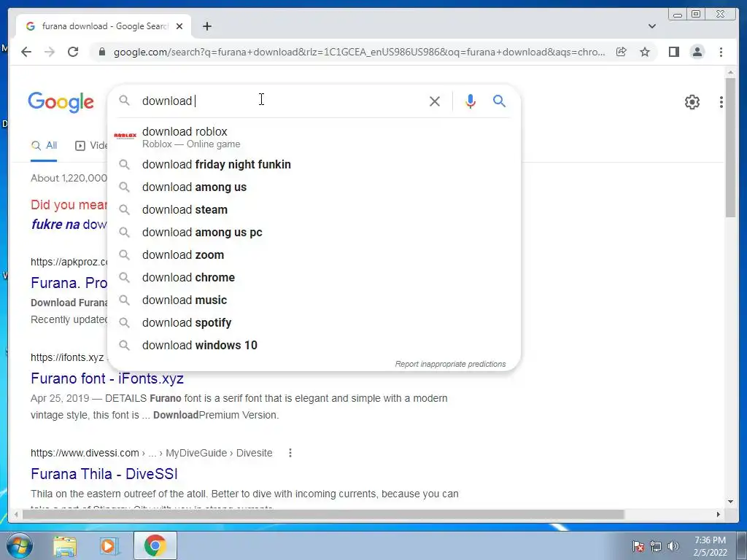Image resolution: width=747 pixels, height=560 pixels.
Task: Click in the Google search input field
Action: [x=281, y=101]
